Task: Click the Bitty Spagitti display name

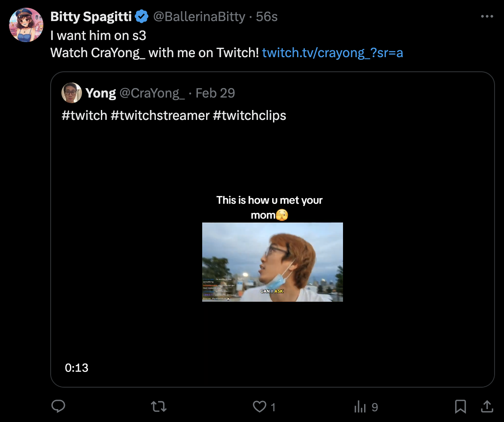Action: point(91,17)
